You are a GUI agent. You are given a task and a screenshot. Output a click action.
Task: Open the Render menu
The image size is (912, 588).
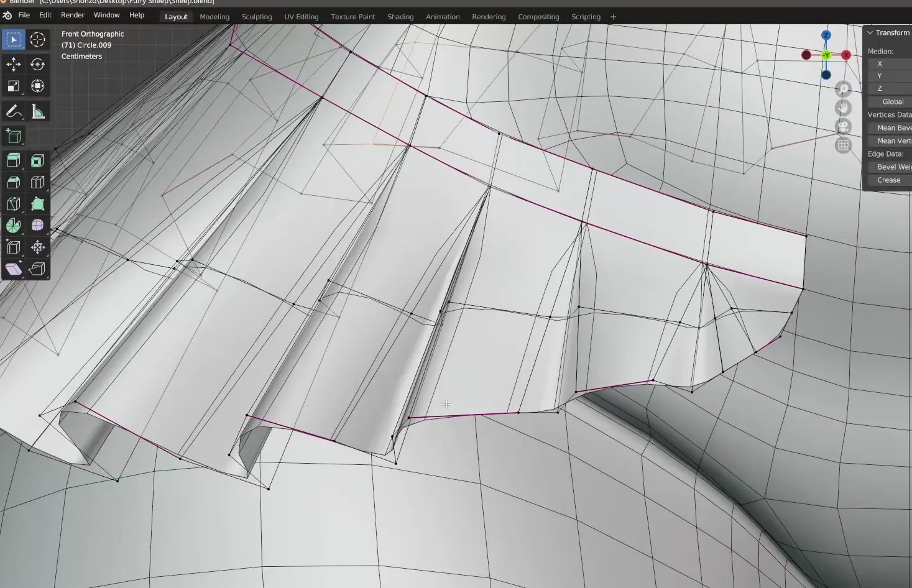point(72,15)
